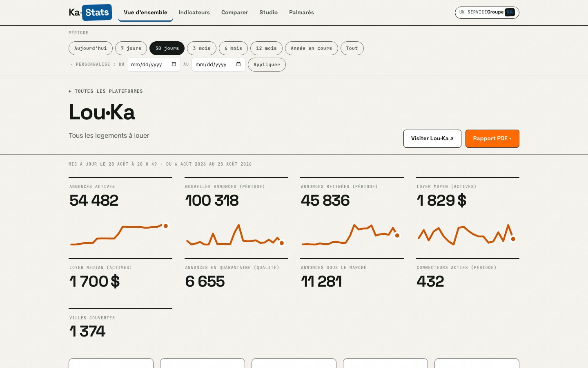This screenshot has width=588, height=368.
Task: Go to the Comparer tab
Action: pyautogui.click(x=234, y=13)
